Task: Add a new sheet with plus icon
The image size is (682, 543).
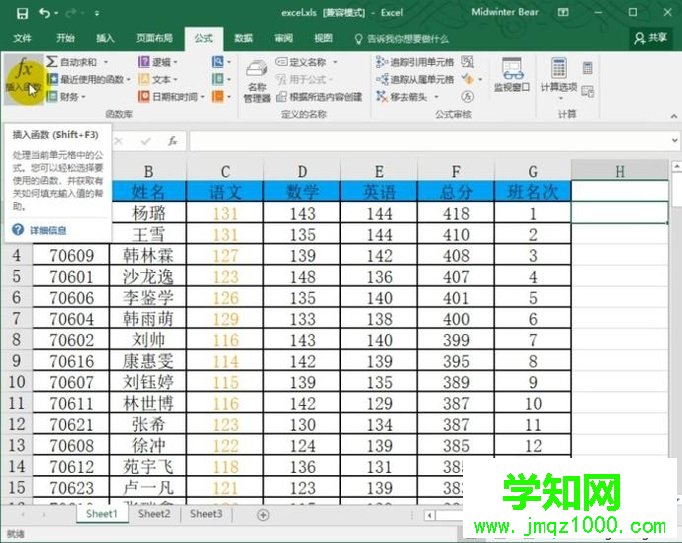Action: coord(263,515)
